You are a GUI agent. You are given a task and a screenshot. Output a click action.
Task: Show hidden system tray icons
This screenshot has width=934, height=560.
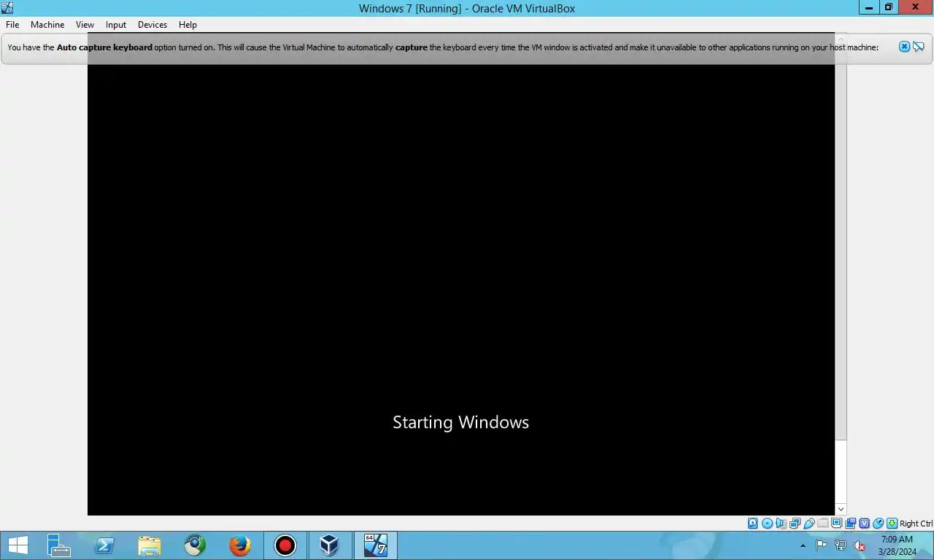pos(803,545)
